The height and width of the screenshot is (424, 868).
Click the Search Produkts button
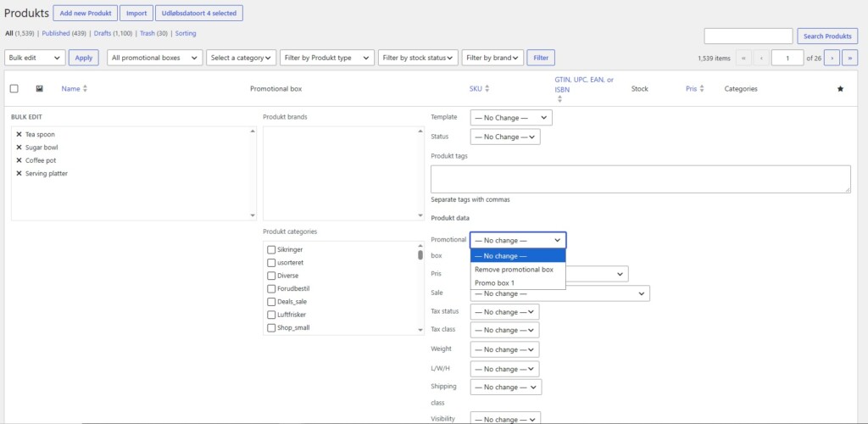[827, 36]
